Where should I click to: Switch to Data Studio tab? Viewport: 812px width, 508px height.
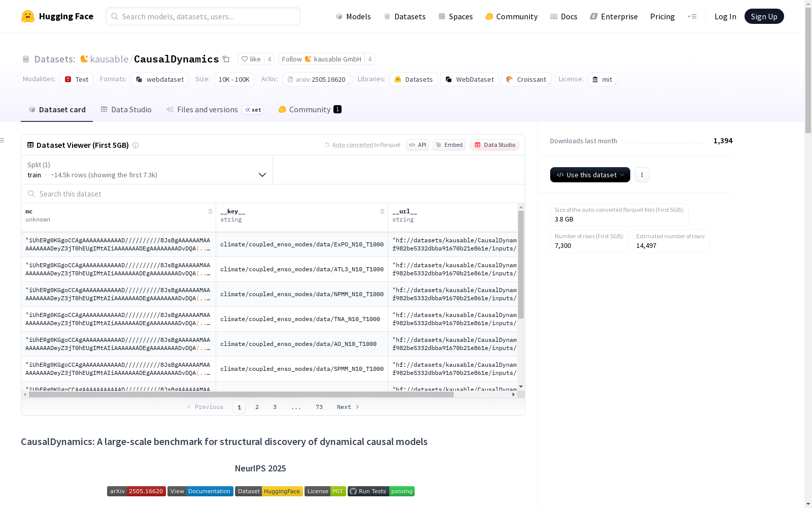126,110
